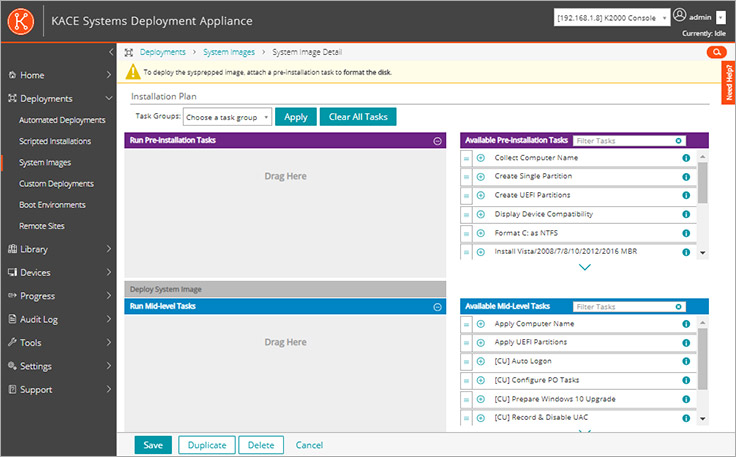Add Install Vista/2008 MBR task via plus icon
Screen dimensions: 736x457
pos(481,252)
